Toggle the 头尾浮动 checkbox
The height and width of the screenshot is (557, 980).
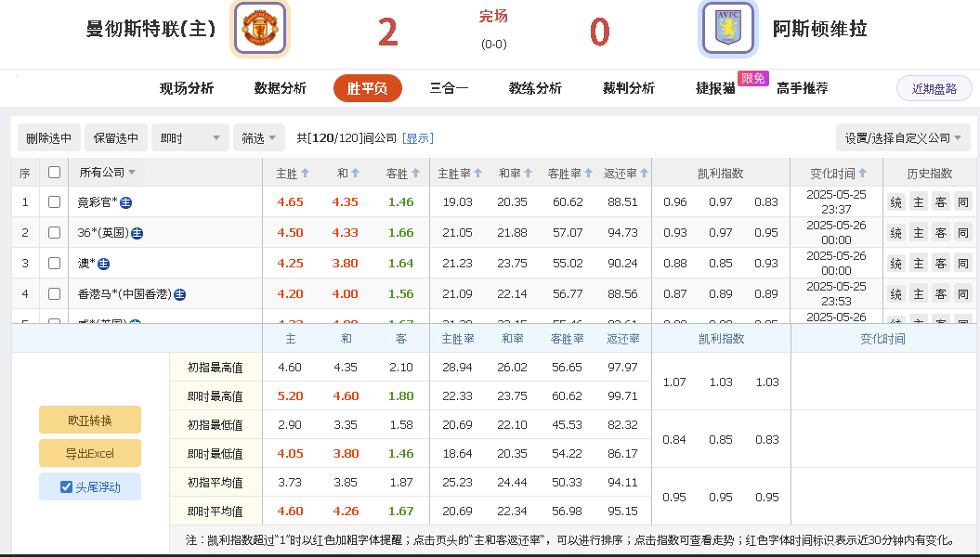(x=64, y=486)
